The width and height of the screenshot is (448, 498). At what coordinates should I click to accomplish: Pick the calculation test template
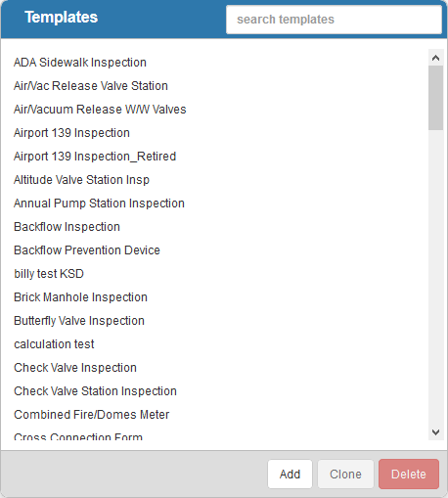pyautogui.click(x=54, y=344)
